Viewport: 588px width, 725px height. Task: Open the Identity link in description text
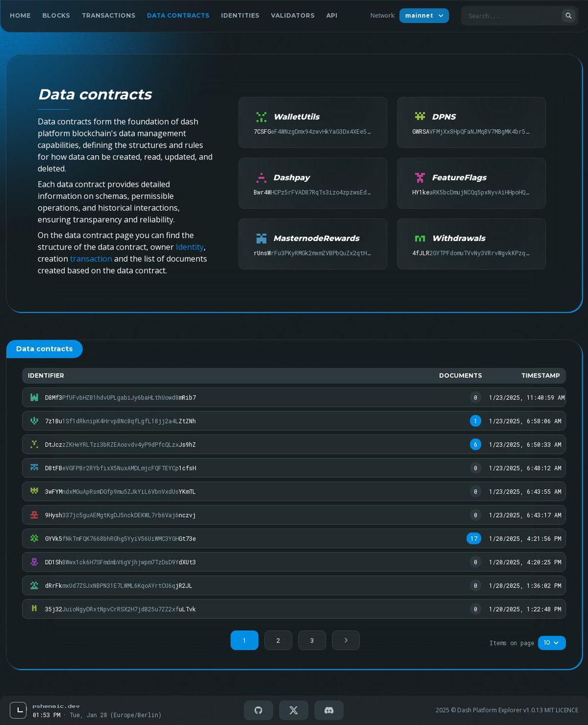coord(190,246)
